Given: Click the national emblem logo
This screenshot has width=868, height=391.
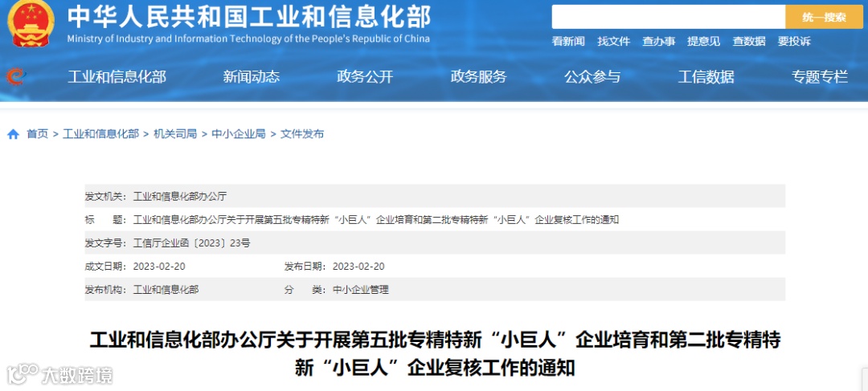Looking at the screenshot, I should [x=31, y=23].
